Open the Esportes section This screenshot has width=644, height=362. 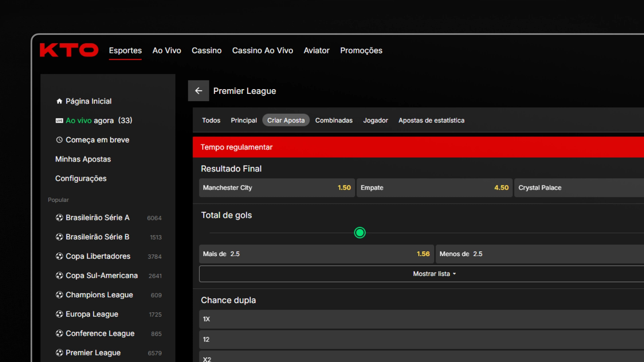[125, 51]
